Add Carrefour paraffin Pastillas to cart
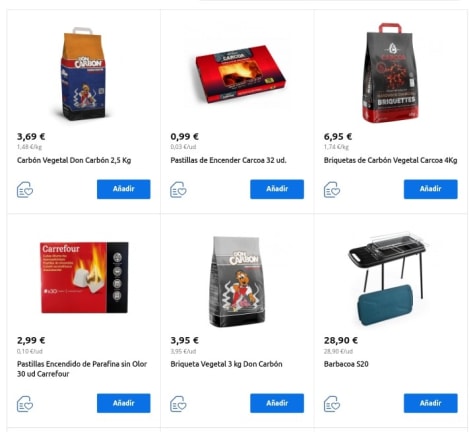Screen dimensions: 475x432 coord(124,403)
